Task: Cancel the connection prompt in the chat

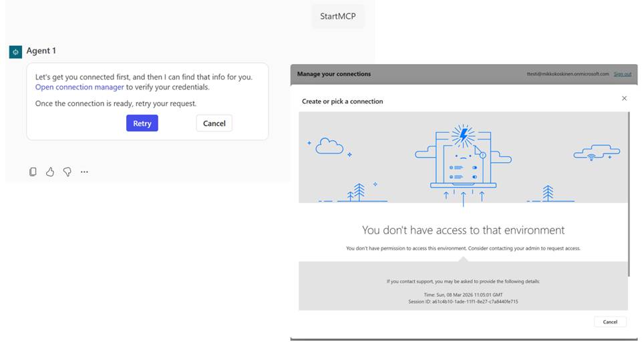Action: click(x=214, y=123)
